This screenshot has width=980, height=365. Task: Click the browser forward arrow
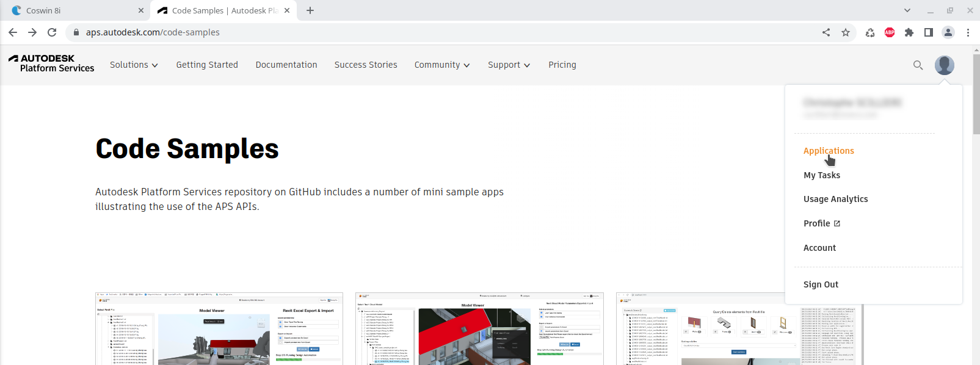[x=32, y=32]
